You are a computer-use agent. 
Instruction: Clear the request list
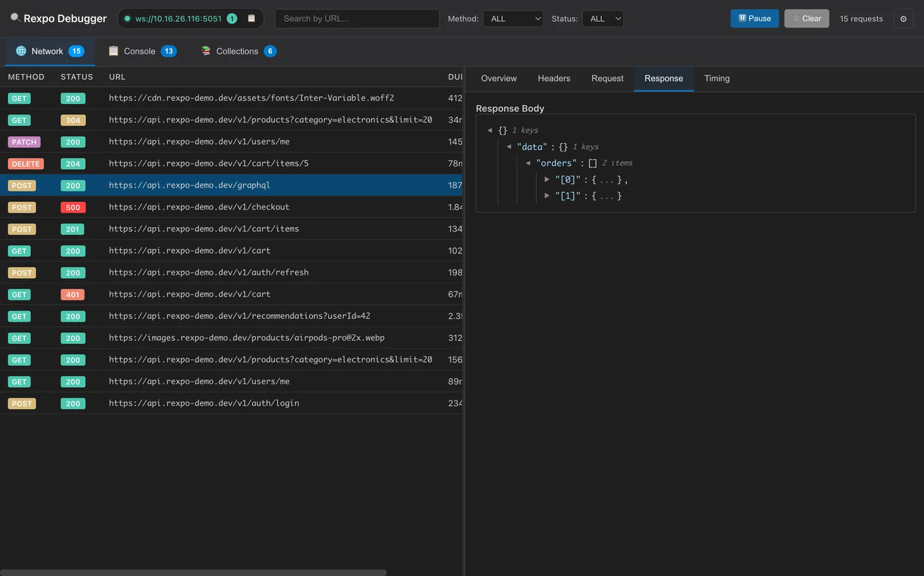pos(807,18)
